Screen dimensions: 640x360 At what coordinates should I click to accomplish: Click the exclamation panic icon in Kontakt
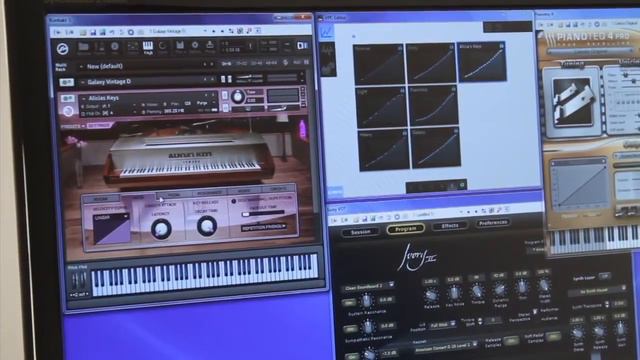(x=251, y=47)
